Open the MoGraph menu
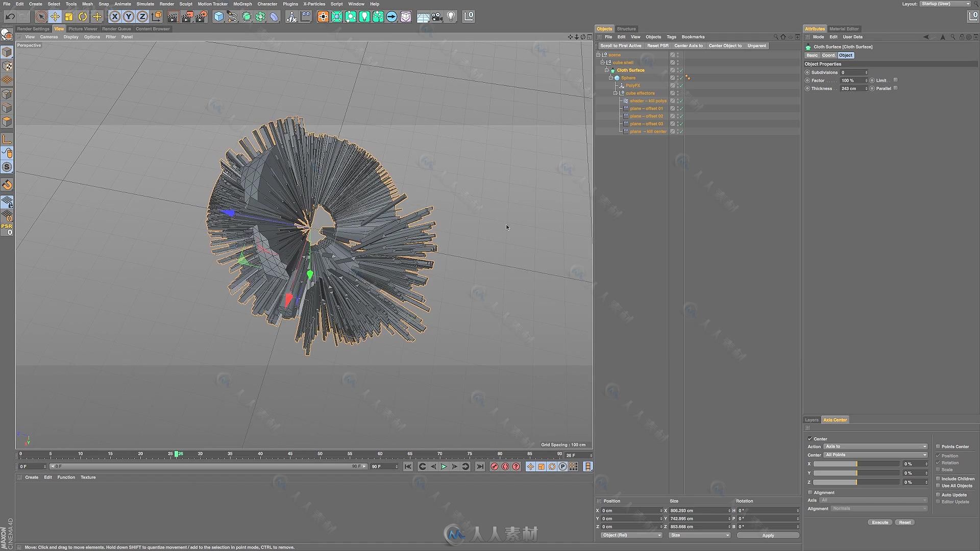Screen dimensions: 980x551 pos(242,4)
